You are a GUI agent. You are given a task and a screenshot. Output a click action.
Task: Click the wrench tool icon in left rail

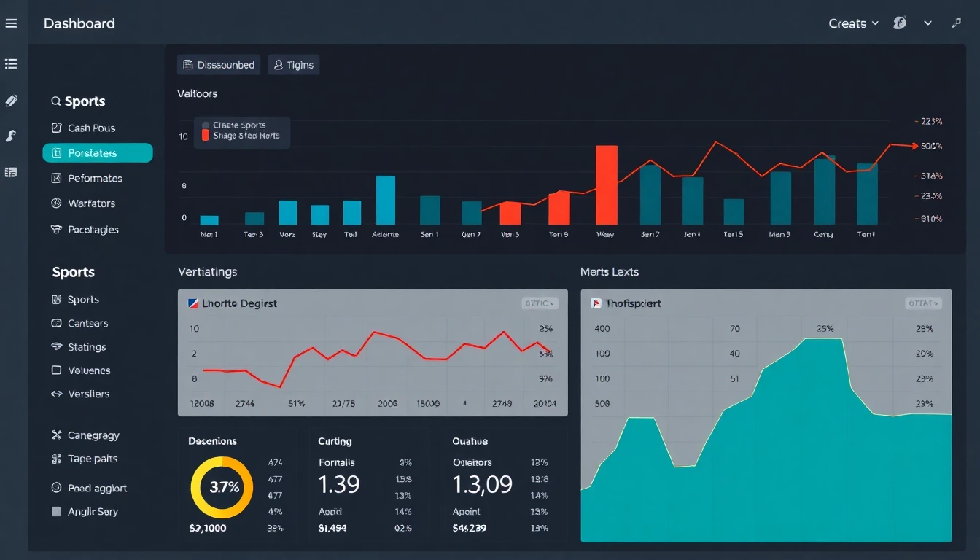pyautogui.click(x=11, y=136)
